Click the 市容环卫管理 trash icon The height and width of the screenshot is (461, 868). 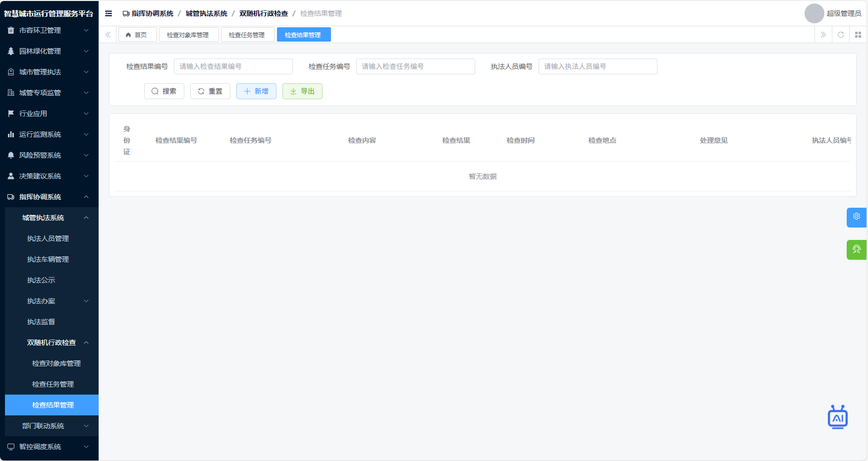click(x=11, y=30)
